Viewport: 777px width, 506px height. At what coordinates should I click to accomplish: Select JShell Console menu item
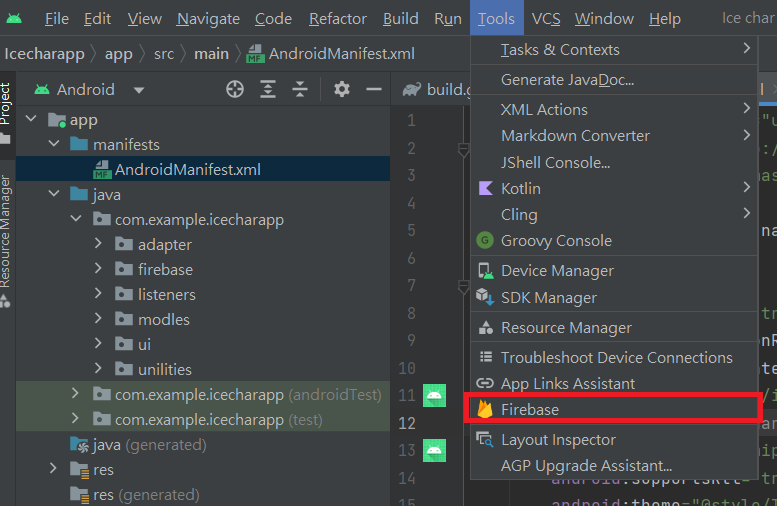(613, 163)
